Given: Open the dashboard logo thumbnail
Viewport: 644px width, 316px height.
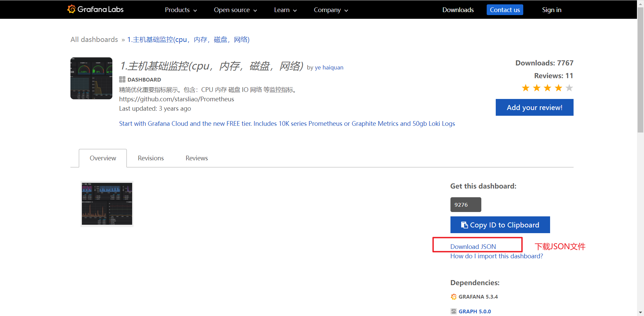Looking at the screenshot, I should click(91, 78).
